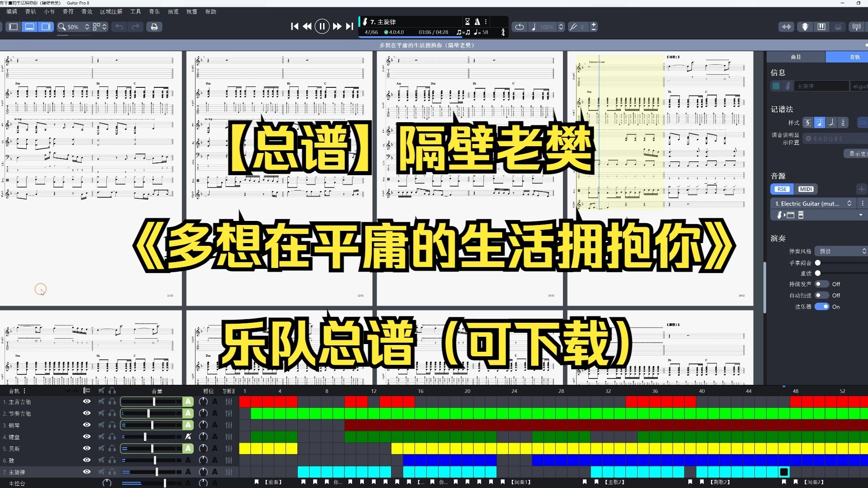
Task: Open the line-in audio waveform icon
Action: click(x=787, y=27)
